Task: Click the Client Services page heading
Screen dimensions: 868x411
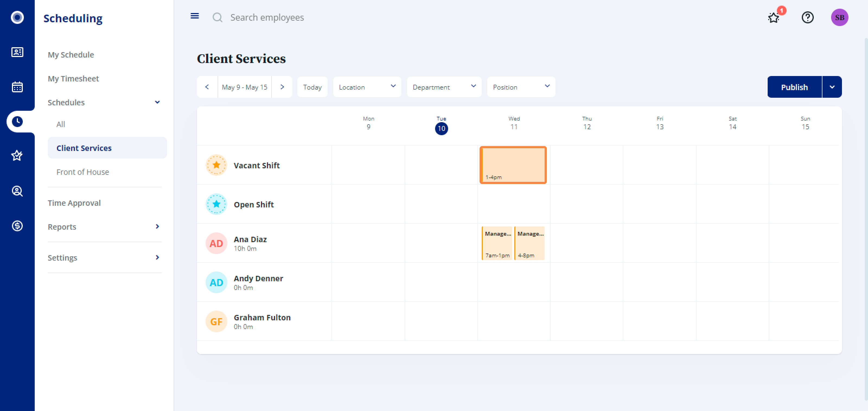Action: click(x=241, y=58)
